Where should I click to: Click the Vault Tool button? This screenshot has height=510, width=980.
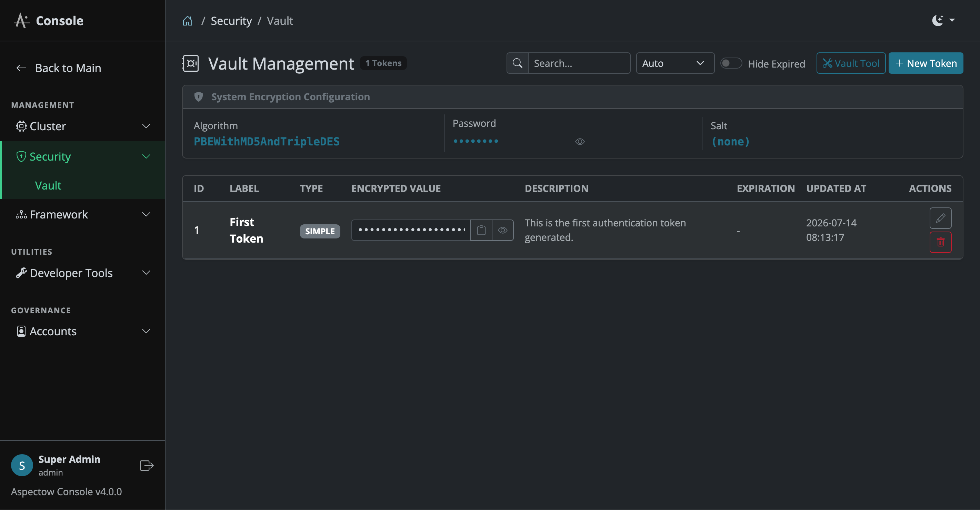coord(851,63)
